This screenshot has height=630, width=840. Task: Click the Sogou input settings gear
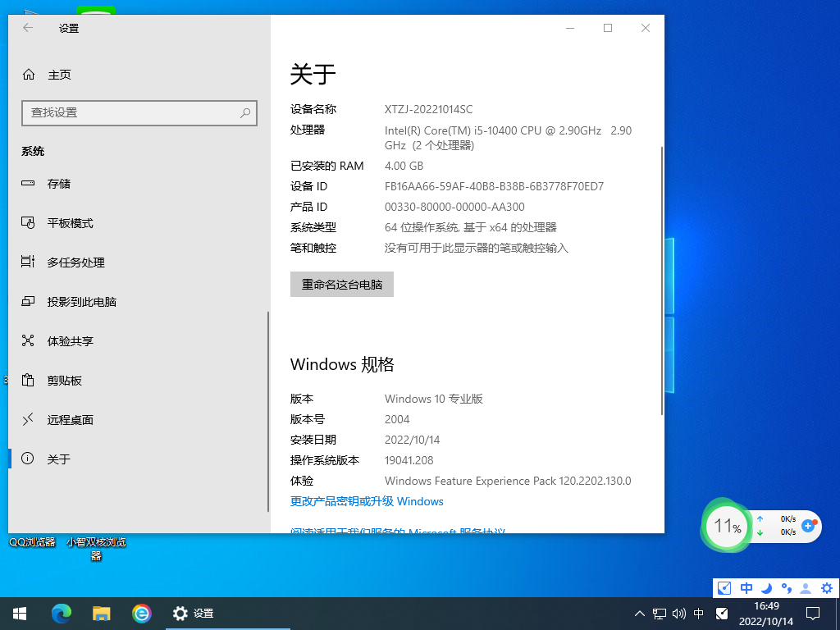[826, 587]
